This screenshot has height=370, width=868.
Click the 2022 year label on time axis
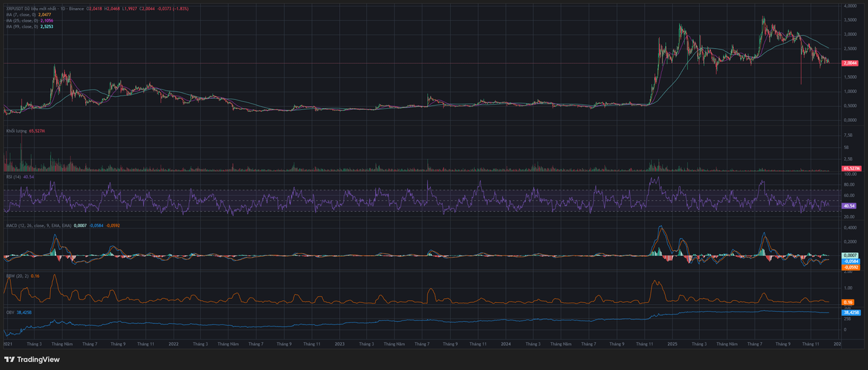(x=173, y=344)
